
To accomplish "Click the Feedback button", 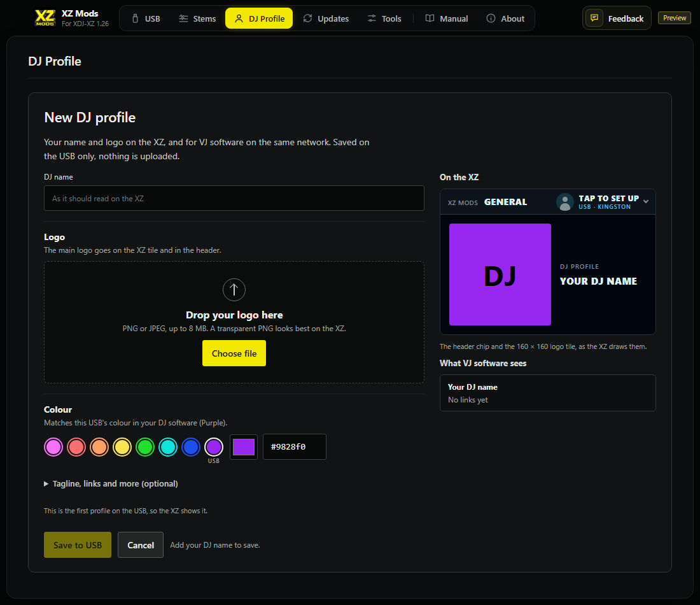I will pyautogui.click(x=617, y=18).
